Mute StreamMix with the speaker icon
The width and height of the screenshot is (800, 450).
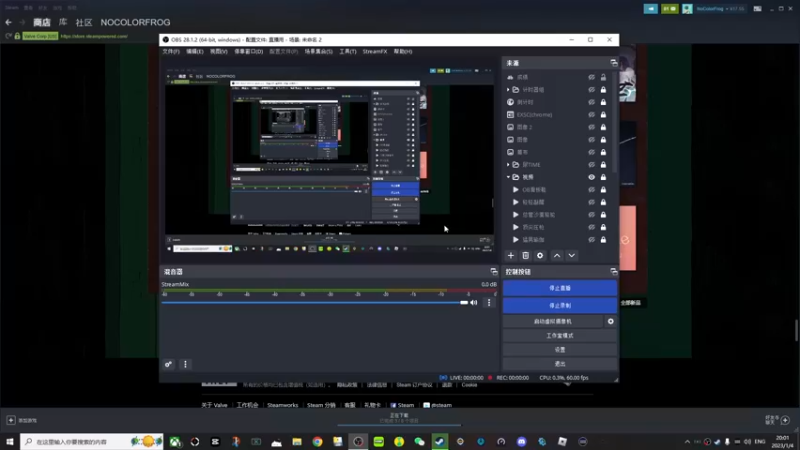click(x=473, y=303)
